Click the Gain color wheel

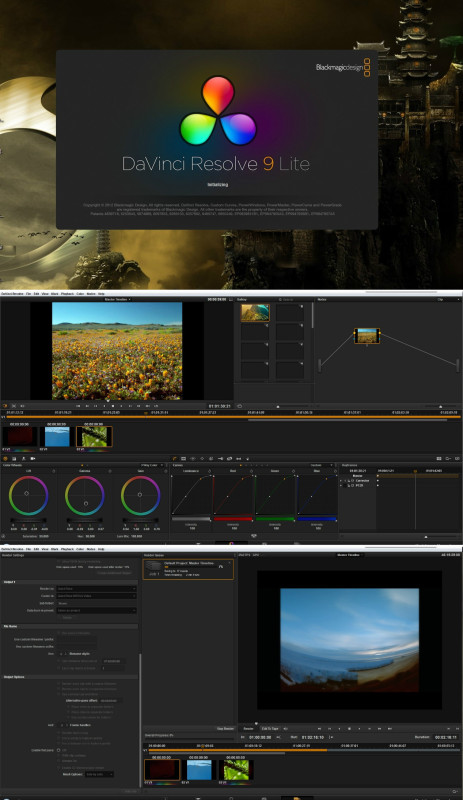click(x=140, y=495)
